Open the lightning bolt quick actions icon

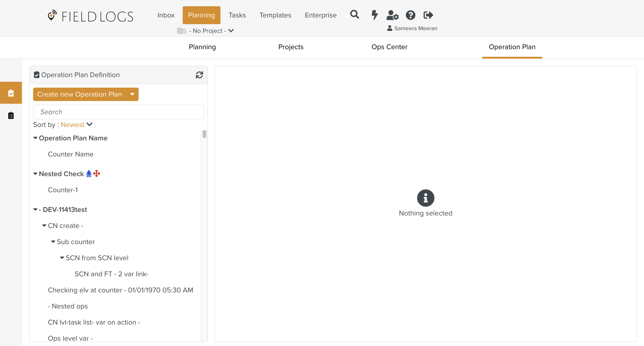coord(375,15)
